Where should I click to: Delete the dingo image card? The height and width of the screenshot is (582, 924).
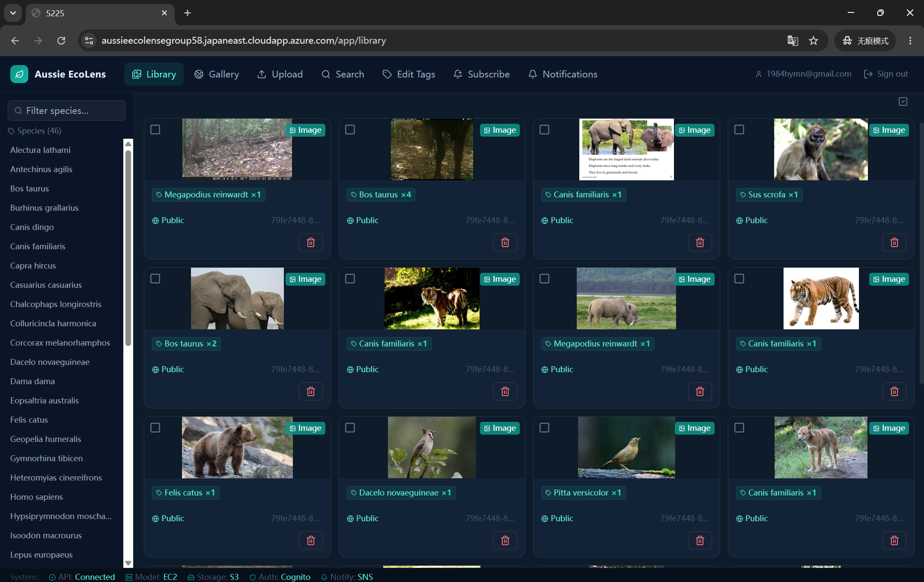[x=894, y=540]
